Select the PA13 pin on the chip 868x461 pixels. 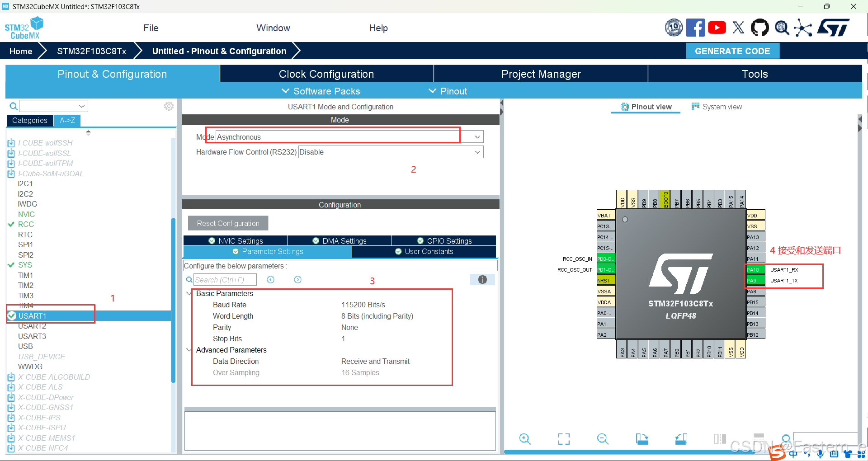(755, 237)
